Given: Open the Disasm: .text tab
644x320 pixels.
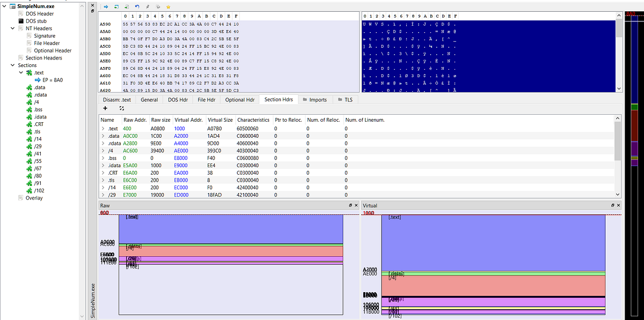Looking at the screenshot, I should click(x=117, y=100).
